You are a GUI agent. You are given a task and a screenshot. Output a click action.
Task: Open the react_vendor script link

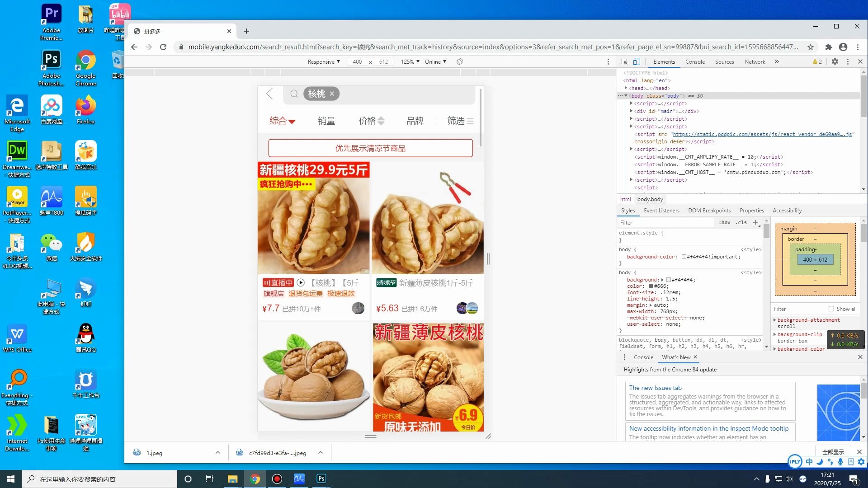coord(762,134)
